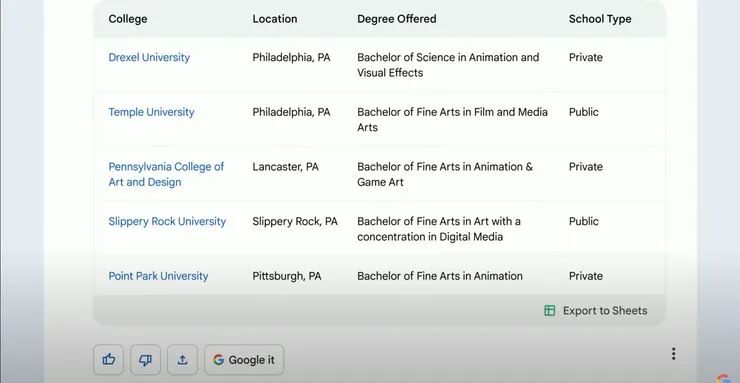Click the share and export icon
740x383 pixels.
point(182,360)
